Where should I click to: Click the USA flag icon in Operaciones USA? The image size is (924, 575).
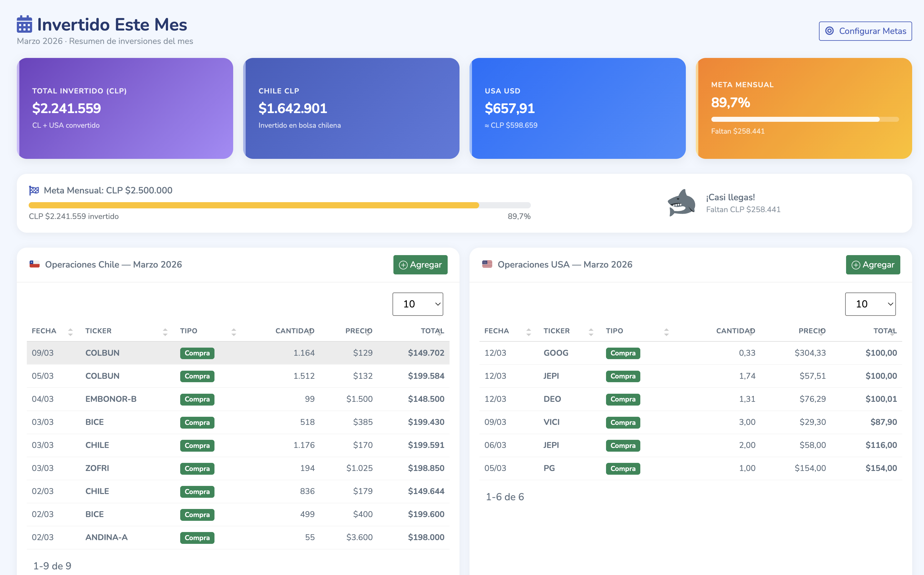coord(487,264)
